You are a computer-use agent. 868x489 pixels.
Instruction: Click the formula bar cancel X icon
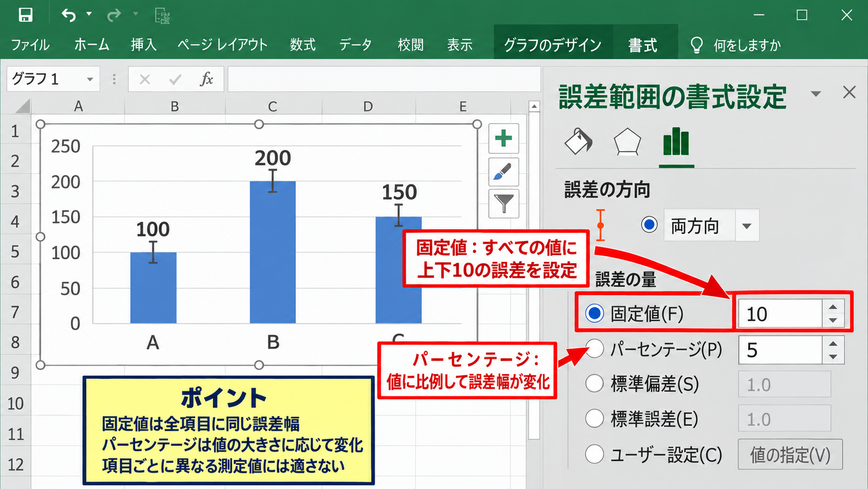pyautogui.click(x=145, y=80)
